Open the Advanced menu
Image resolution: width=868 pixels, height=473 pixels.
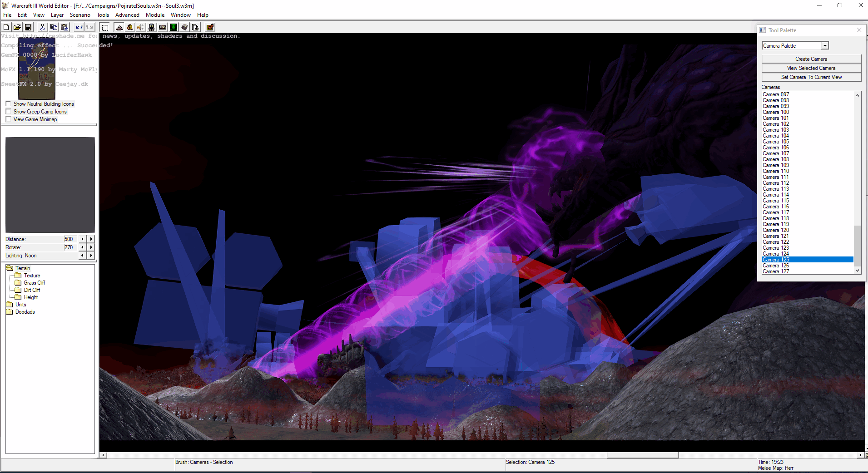click(x=127, y=15)
